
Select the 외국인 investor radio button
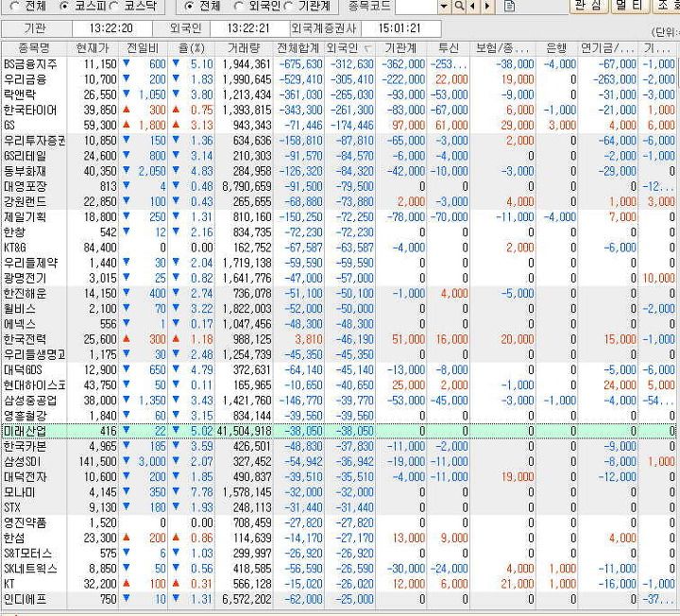click(239, 6)
